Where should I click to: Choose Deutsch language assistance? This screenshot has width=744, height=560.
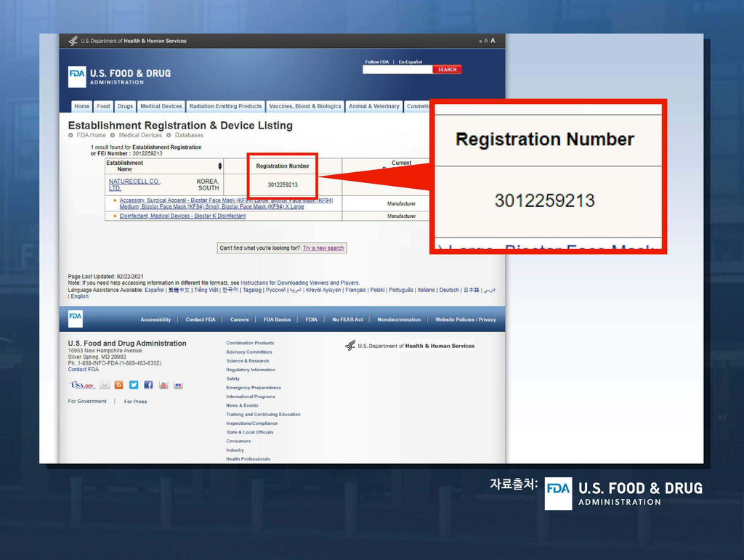coord(449,290)
